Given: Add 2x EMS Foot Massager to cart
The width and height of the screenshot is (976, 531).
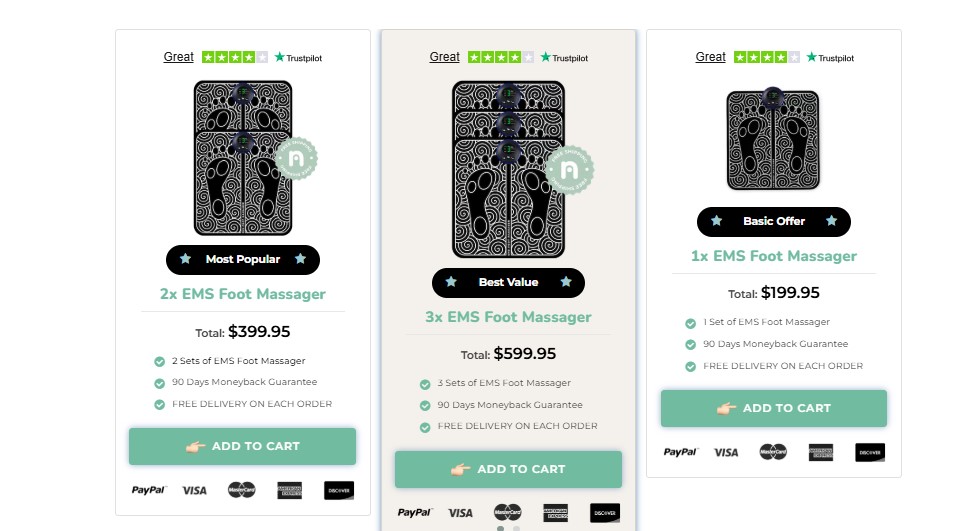Looking at the screenshot, I should (242, 446).
